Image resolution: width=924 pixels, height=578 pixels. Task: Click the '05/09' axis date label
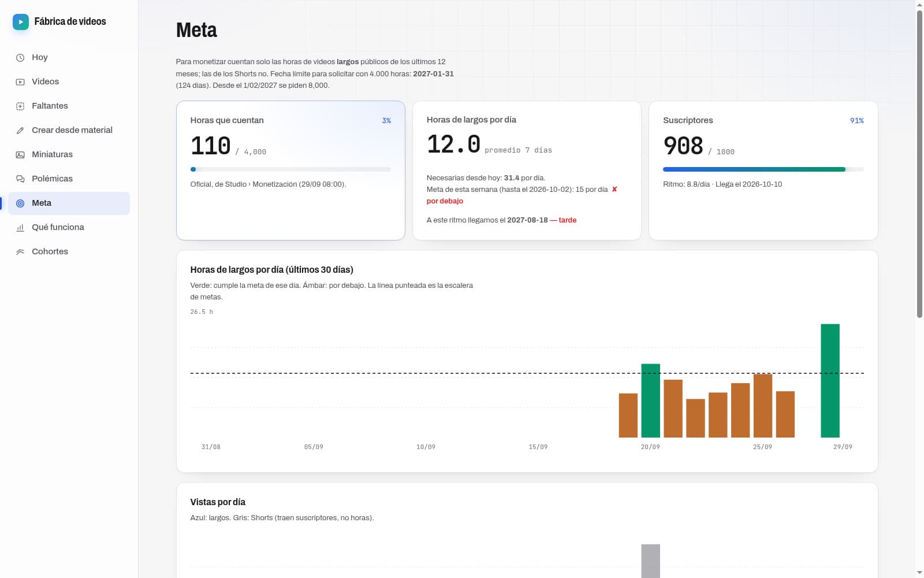click(x=314, y=447)
